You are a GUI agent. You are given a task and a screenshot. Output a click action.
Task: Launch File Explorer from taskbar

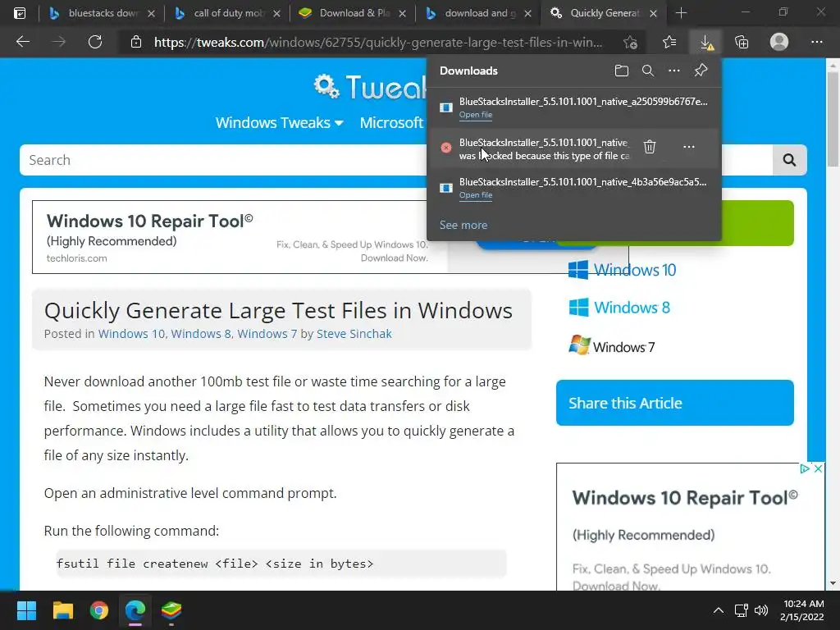[x=62, y=610]
